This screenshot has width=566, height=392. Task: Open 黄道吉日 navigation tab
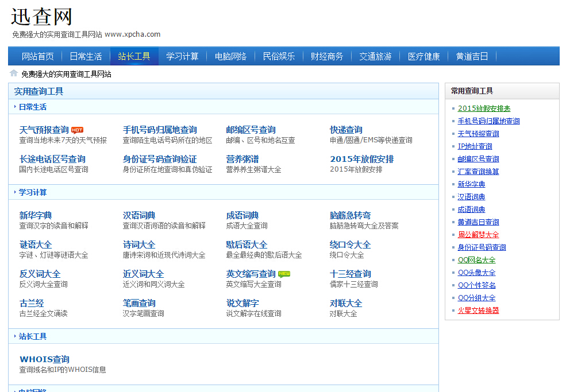pyautogui.click(x=472, y=57)
